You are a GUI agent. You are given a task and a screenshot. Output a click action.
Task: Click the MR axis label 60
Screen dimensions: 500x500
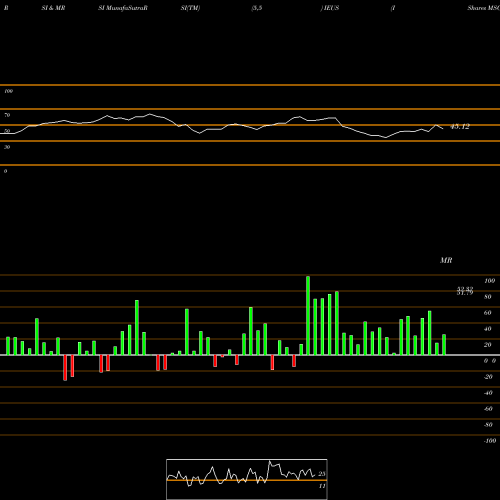coord(488,313)
